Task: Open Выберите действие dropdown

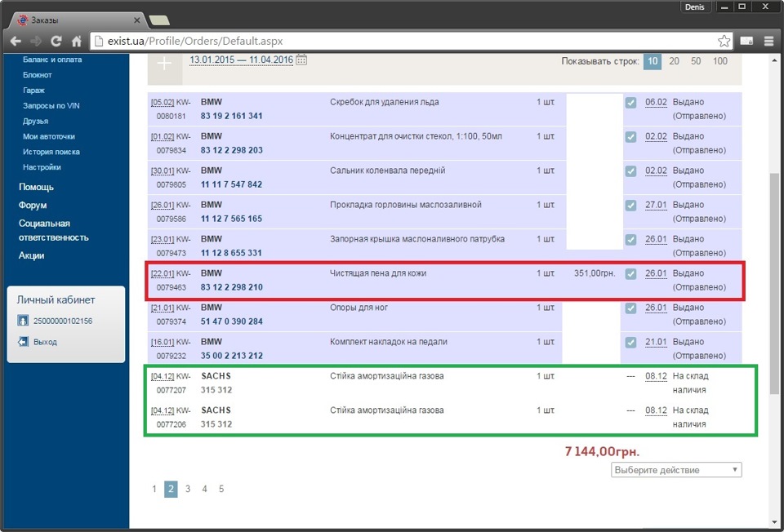Action: point(676,470)
